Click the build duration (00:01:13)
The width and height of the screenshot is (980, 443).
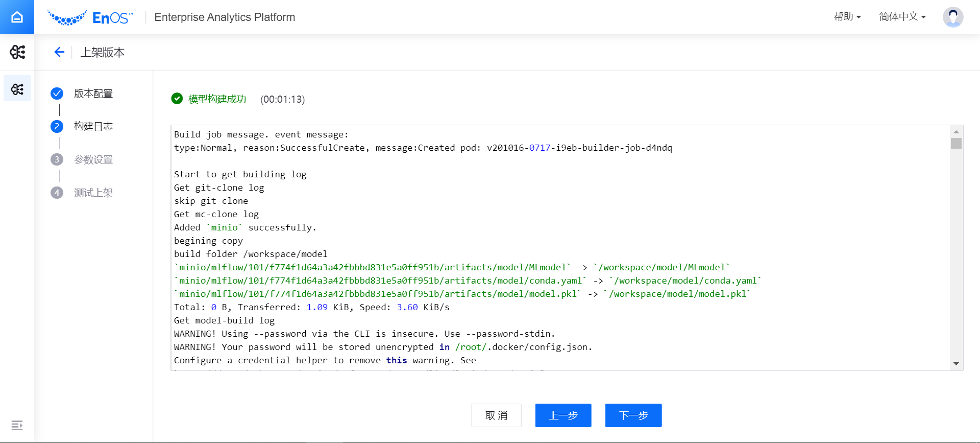pyautogui.click(x=283, y=99)
